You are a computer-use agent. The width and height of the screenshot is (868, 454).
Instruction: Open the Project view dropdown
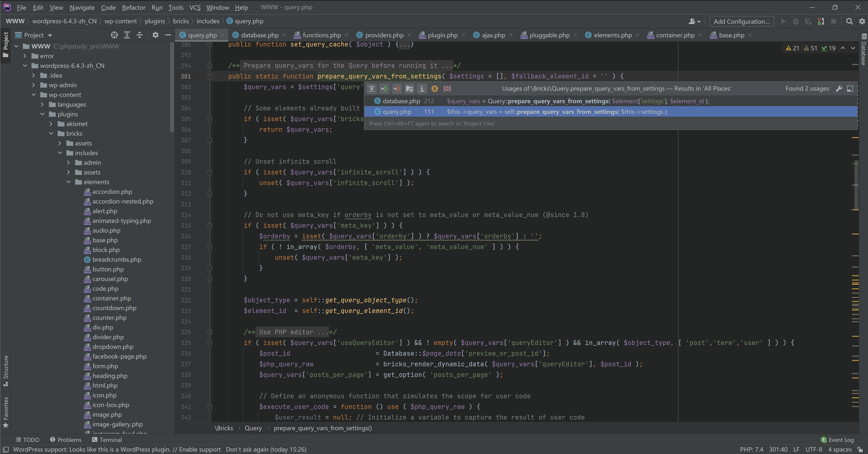click(34, 35)
